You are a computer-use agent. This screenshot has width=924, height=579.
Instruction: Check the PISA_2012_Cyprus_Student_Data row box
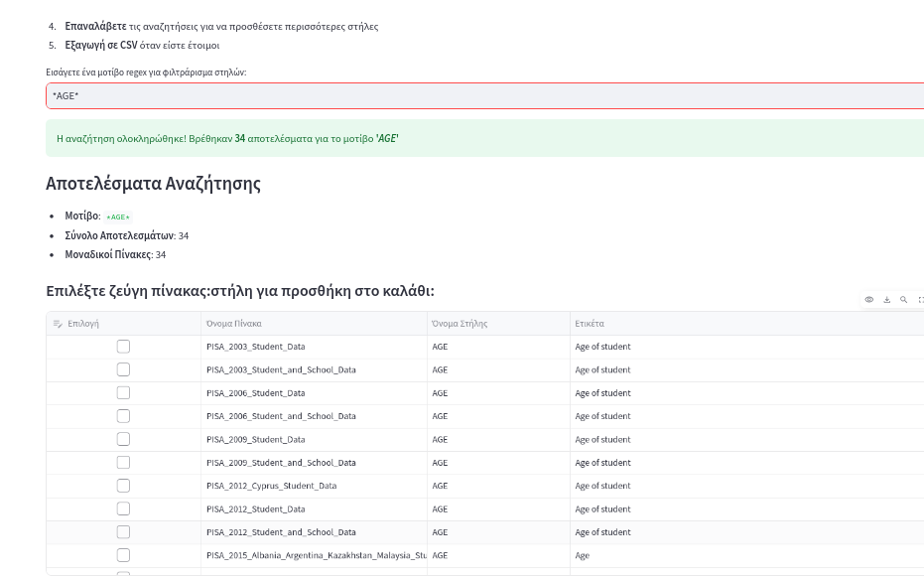123,486
